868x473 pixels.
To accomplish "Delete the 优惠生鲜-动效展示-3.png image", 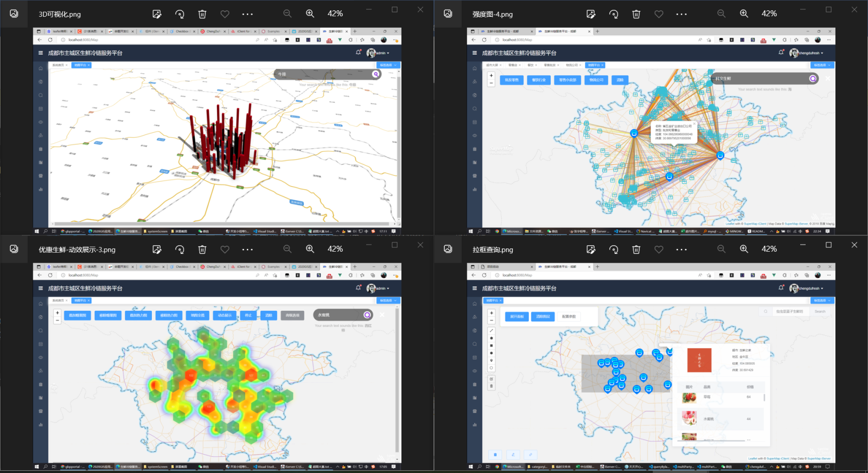I will coord(202,250).
